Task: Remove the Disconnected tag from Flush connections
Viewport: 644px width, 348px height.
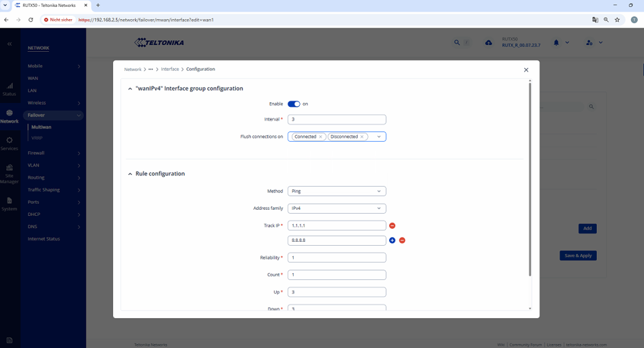Action: coord(362,137)
